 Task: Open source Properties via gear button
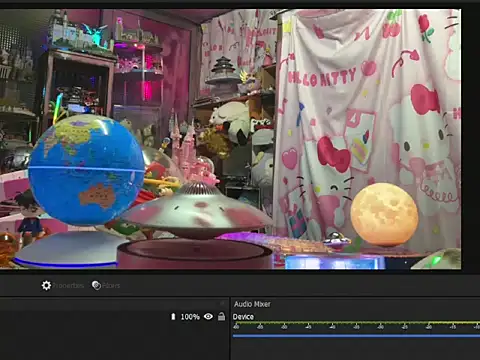(x=62, y=286)
